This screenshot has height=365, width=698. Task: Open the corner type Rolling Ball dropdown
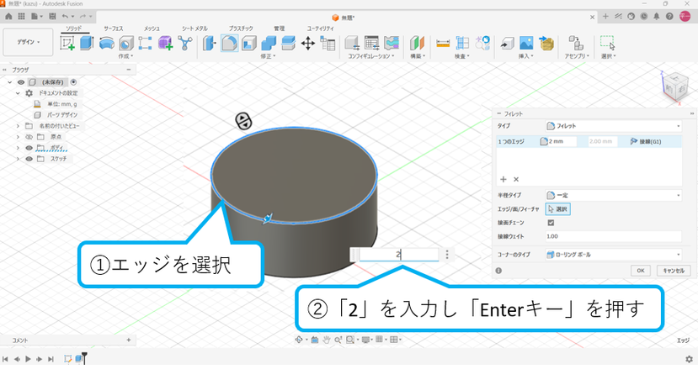(613, 255)
